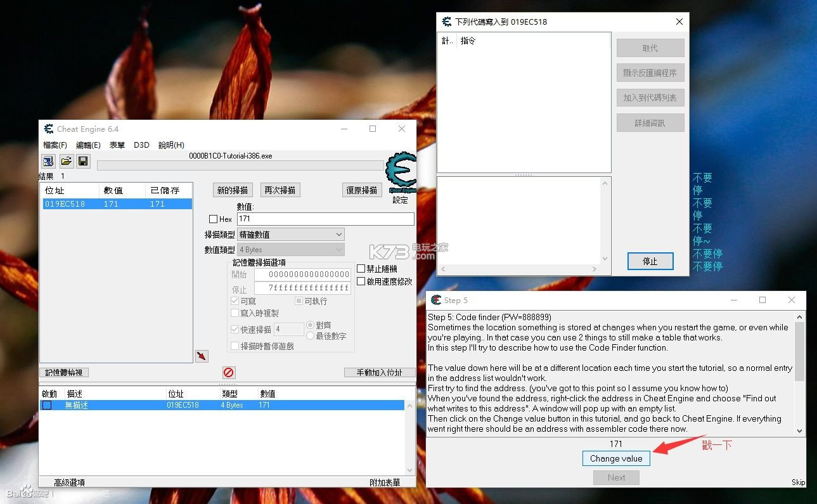Add an address manually with 手動加入位址
The width and height of the screenshot is (817, 504).
point(380,372)
